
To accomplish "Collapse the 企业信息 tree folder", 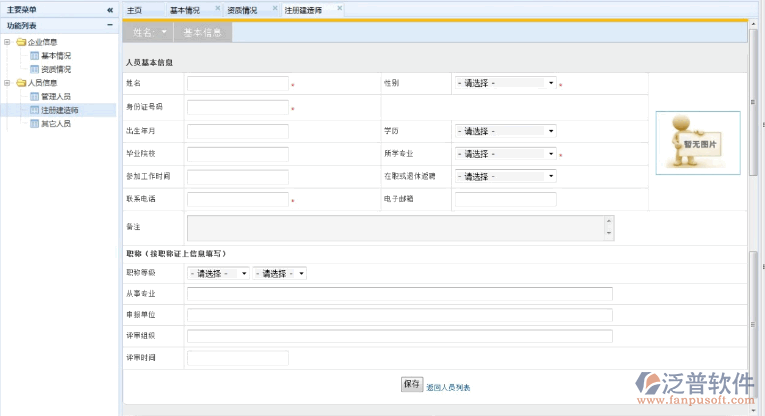I will 8,42.
